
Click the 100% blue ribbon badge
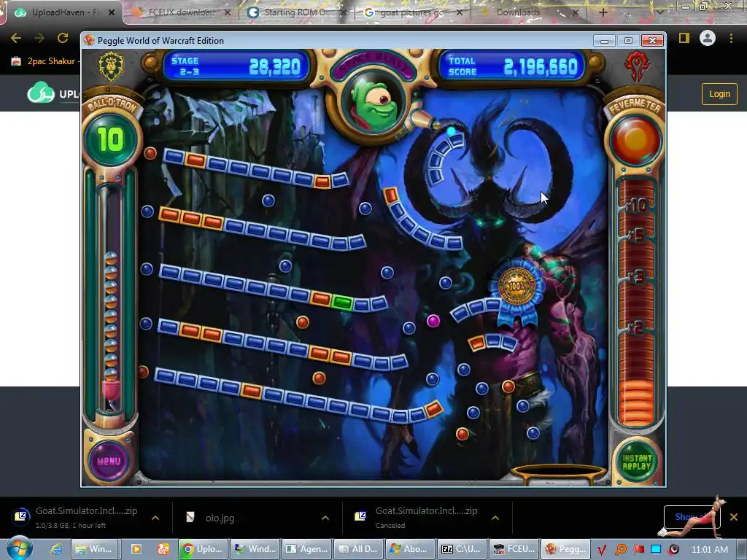point(517,290)
